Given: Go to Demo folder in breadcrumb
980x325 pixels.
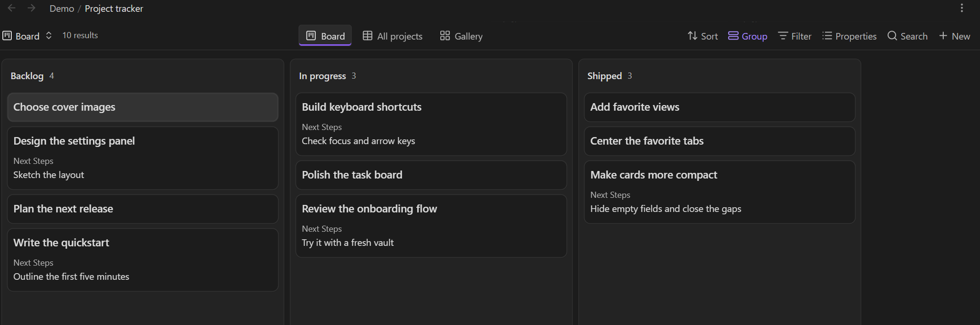Looking at the screenshot, I should 62,8.
